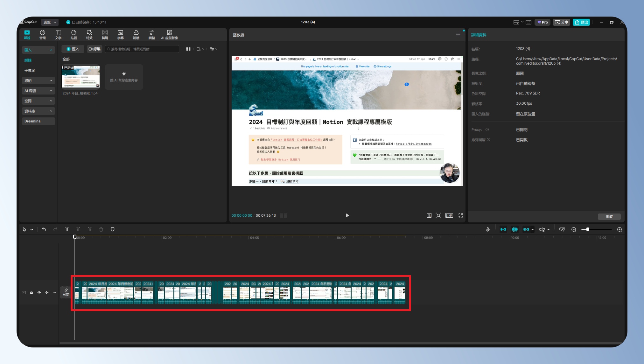Click the microphone voiceover record icon
The height and width of the screenshot is (364, 644).
[x=488, y=229]
